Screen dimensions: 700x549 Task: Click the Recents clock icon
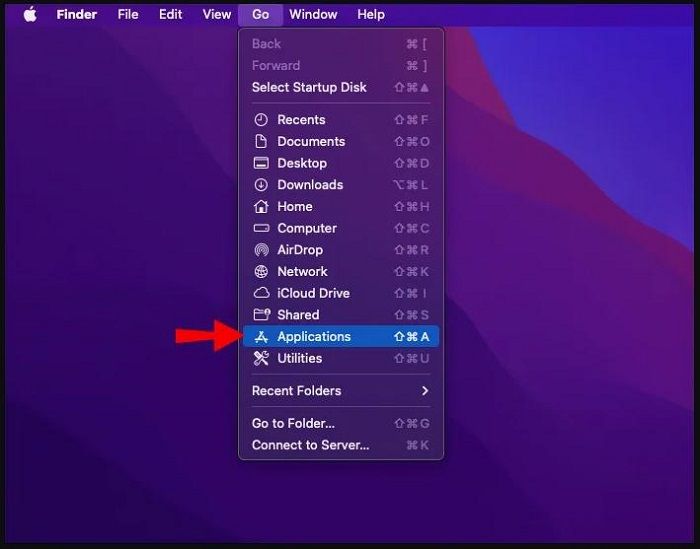[x=261, y=120]
